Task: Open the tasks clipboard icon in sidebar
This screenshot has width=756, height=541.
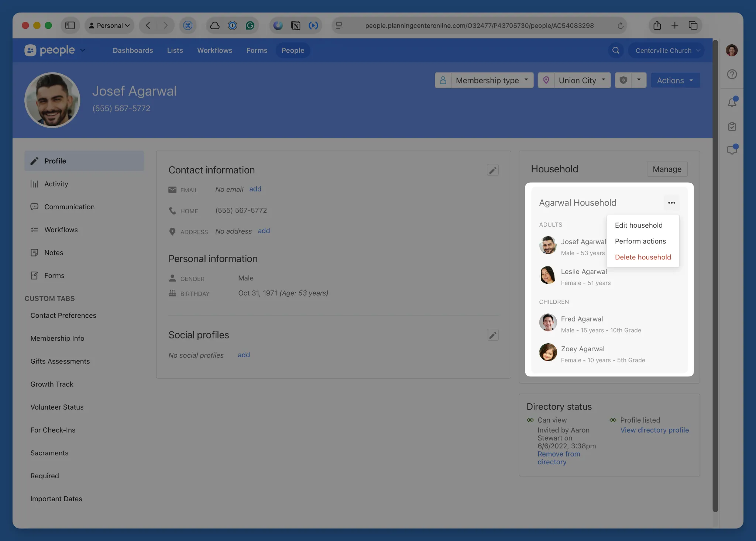Action: point(732,127)
